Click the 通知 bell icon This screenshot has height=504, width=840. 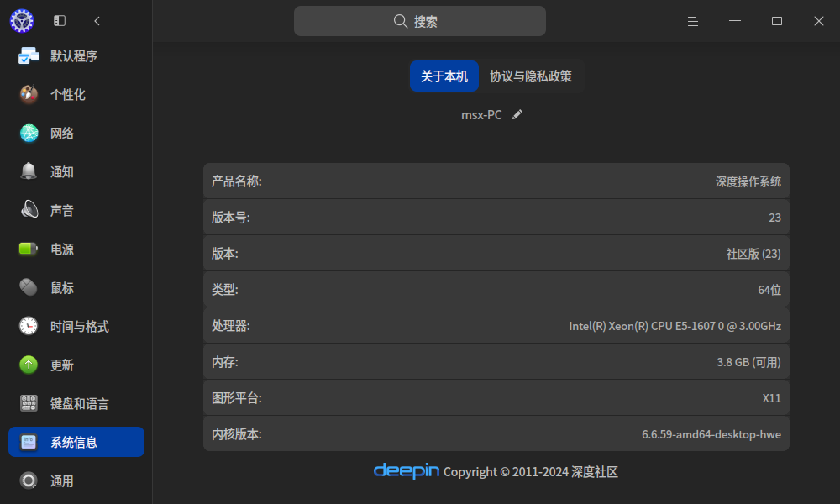(29, 171)
